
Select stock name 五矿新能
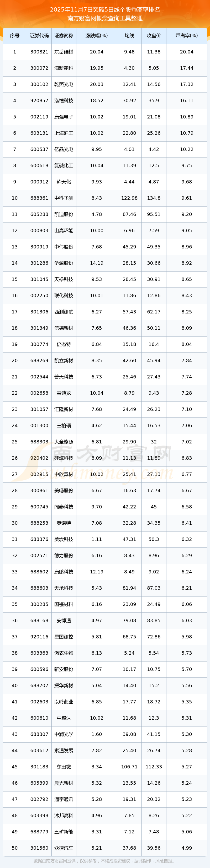[x=64, y=832]
